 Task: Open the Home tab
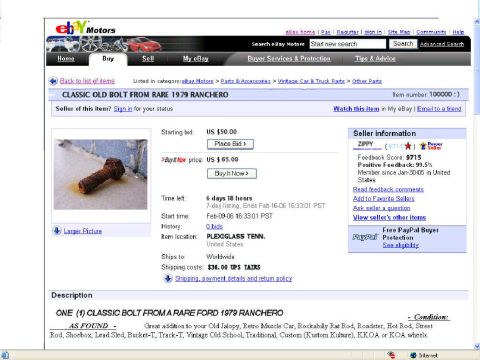click(x=66, y=59)
